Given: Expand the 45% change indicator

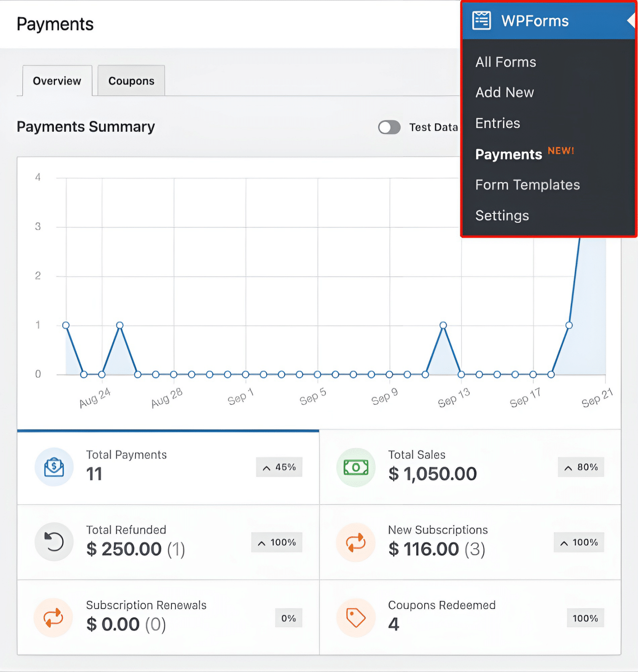Looking at the screenshot, I should pyautogui.click(x=279, y=467).
